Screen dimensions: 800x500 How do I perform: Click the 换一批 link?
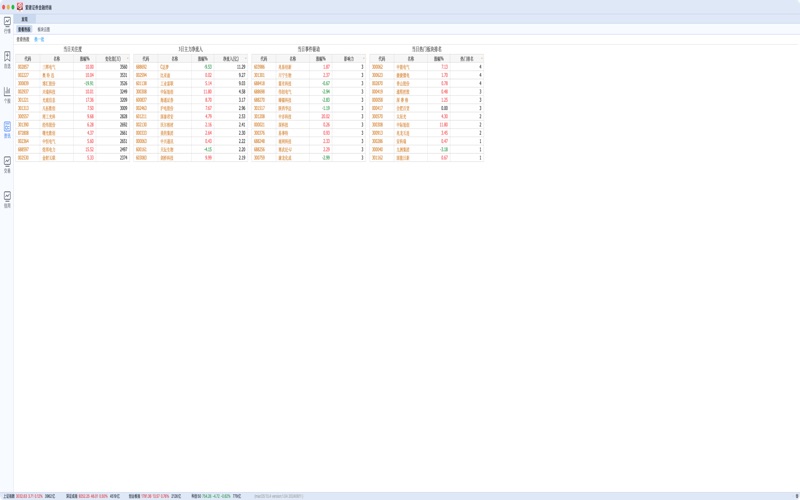pyautogui.click(x=40, y=40)
